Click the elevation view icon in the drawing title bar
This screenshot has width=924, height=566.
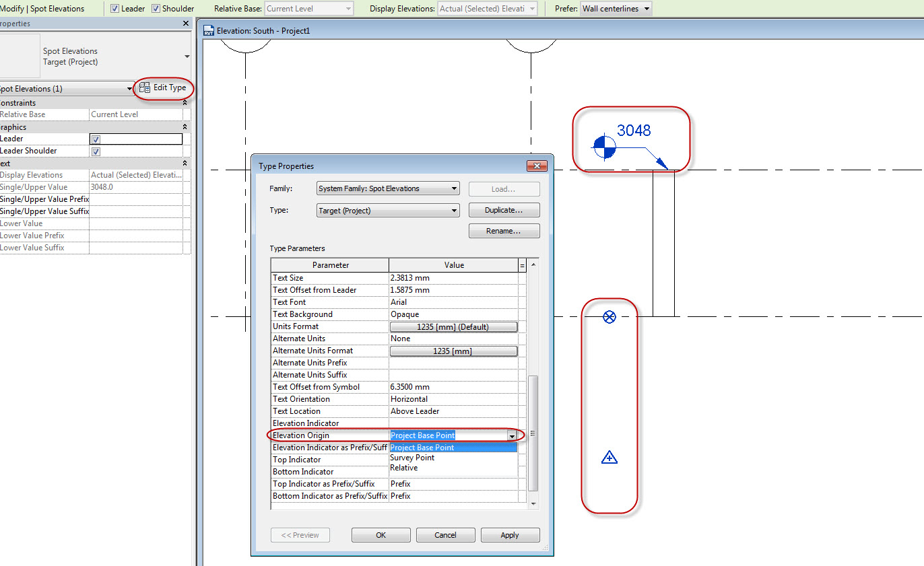[209, 30]
